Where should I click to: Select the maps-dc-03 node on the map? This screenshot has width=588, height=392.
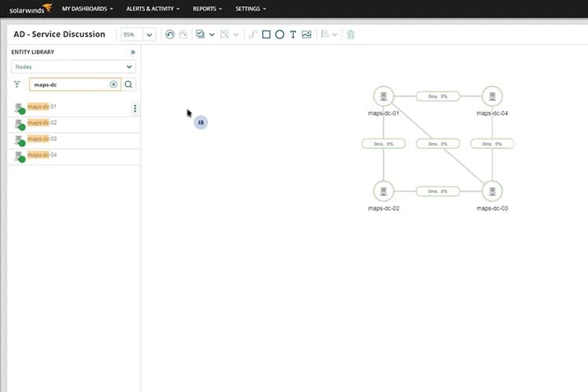[492, 191]
